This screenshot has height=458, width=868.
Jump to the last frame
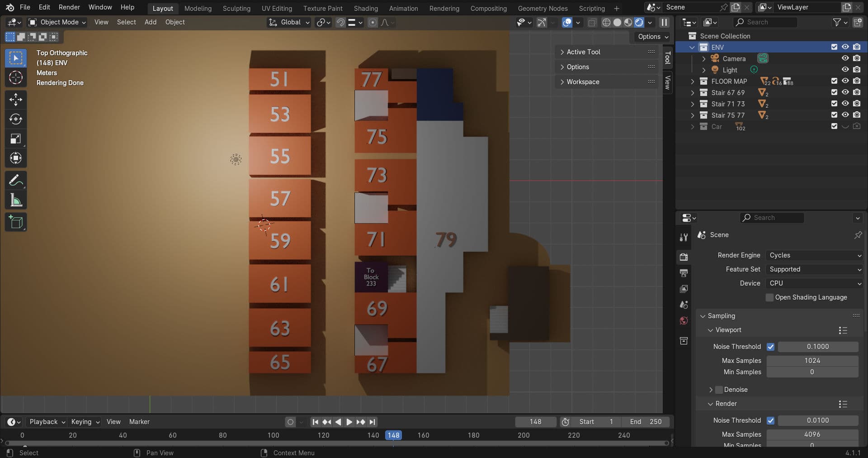372,422
